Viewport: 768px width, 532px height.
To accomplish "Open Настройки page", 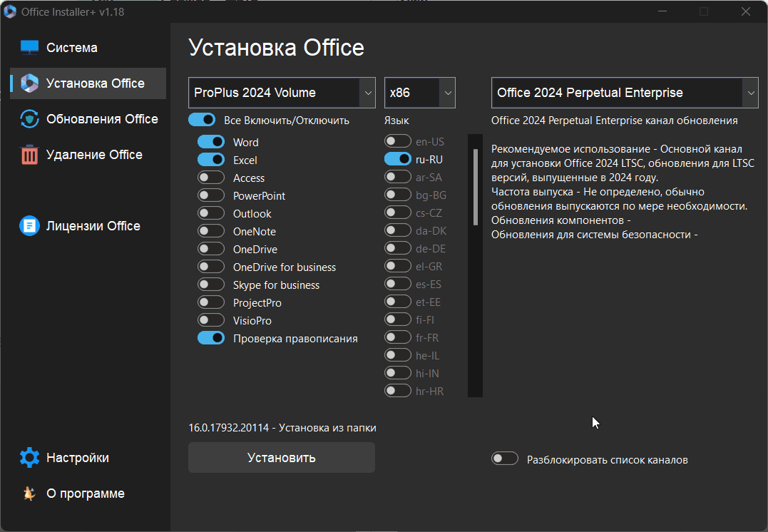I will 88,458.
